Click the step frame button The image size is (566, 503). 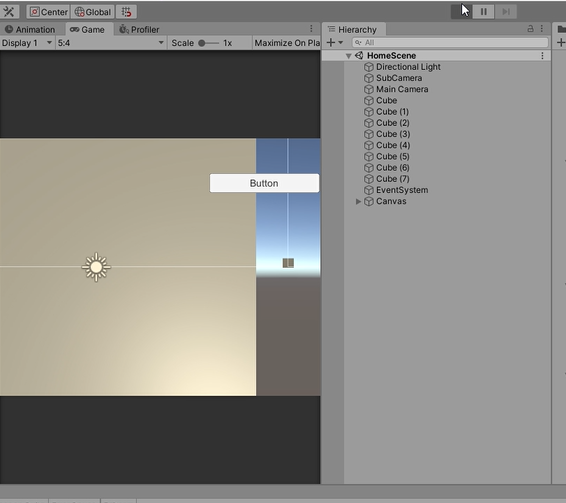click(506, 12)
